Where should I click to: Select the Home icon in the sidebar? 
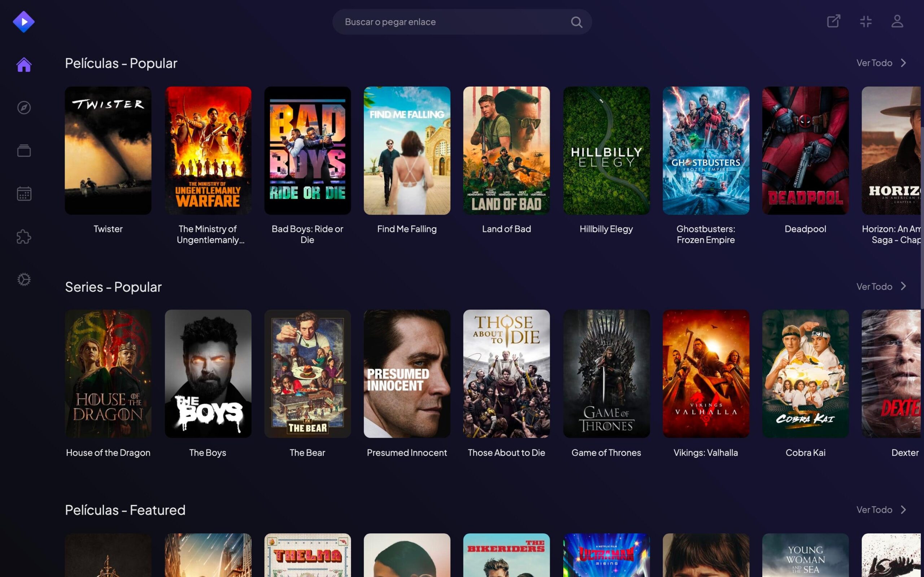click(x=24, y=65)
